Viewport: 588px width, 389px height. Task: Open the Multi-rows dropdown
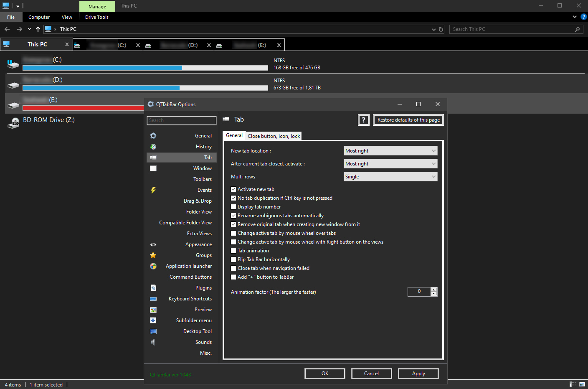coord(390,177)
